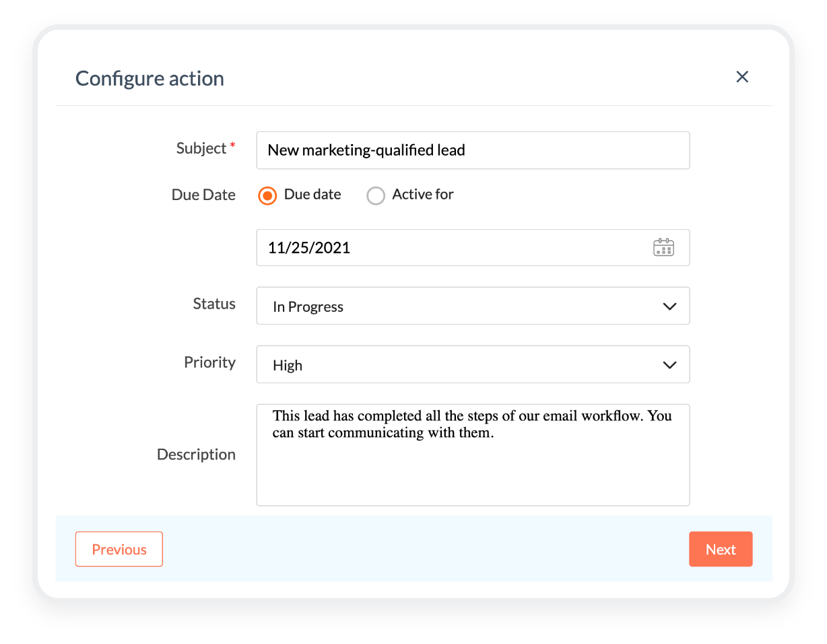
Task: Open the Priority dropdown showing 'High'
Action: [x=473, y=364]
